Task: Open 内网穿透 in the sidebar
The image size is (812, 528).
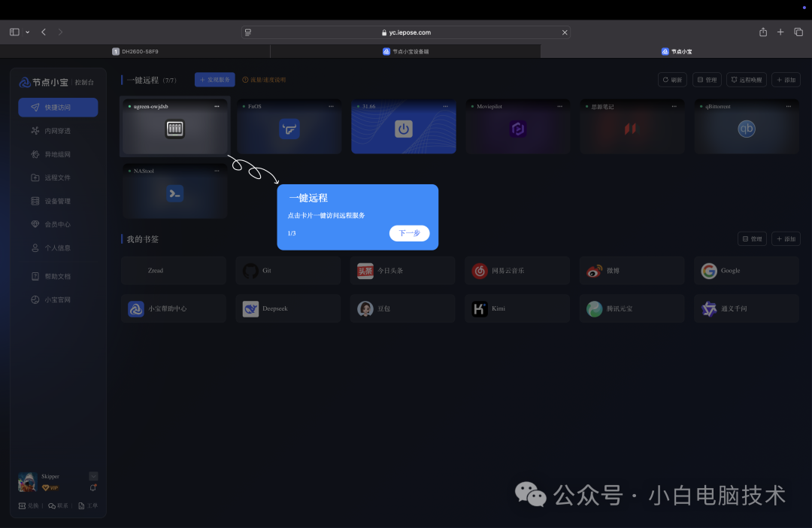Action: coord(58,131)
